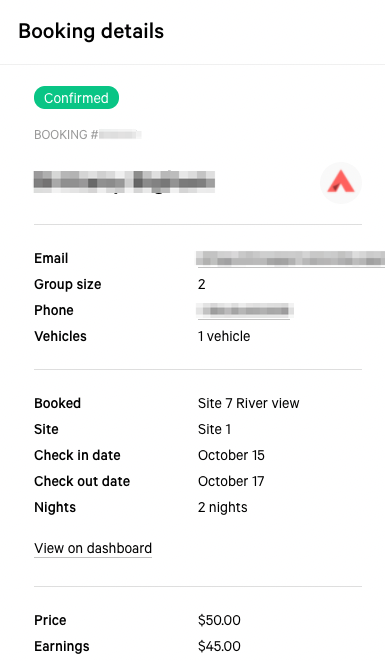
Task: Click the Site 1 value
Action: (x=214, y=429)
